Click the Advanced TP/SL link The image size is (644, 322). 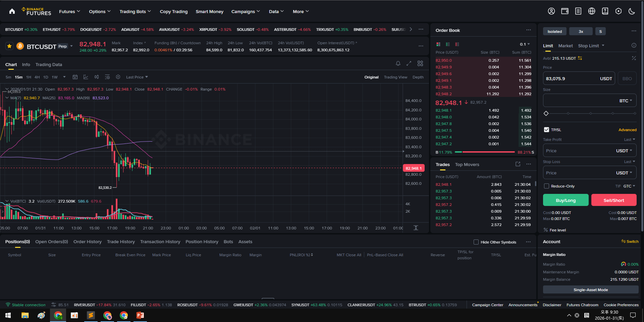click(x=627, y=130)
